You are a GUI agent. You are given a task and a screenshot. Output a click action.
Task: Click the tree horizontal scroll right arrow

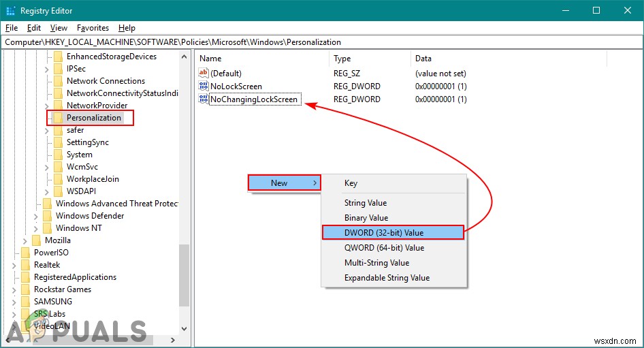coord(173,341)
